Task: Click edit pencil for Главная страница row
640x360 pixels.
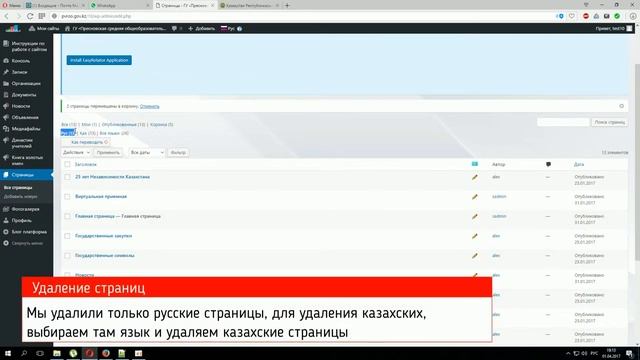Action: [x=475, y=216]
